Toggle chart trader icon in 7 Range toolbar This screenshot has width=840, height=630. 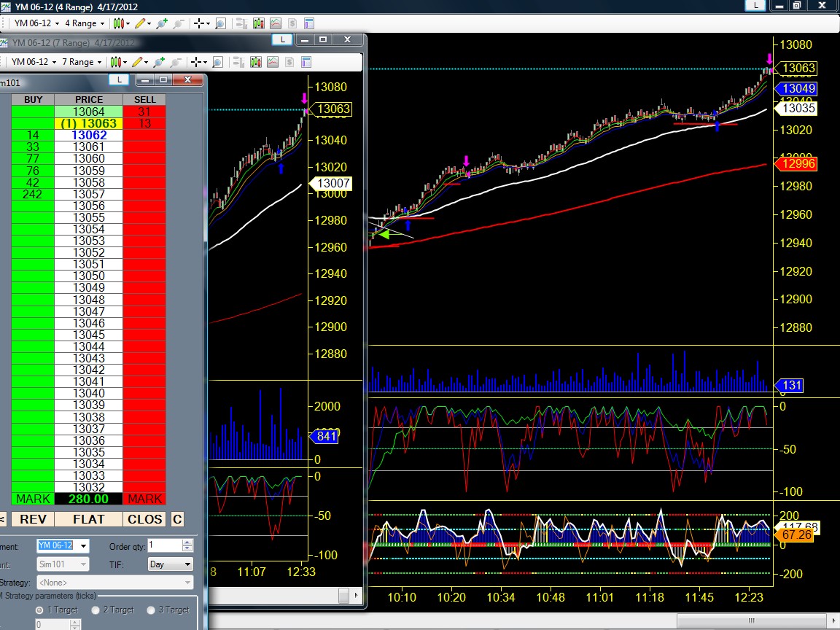pyautogui.click(x=239, y=62)
